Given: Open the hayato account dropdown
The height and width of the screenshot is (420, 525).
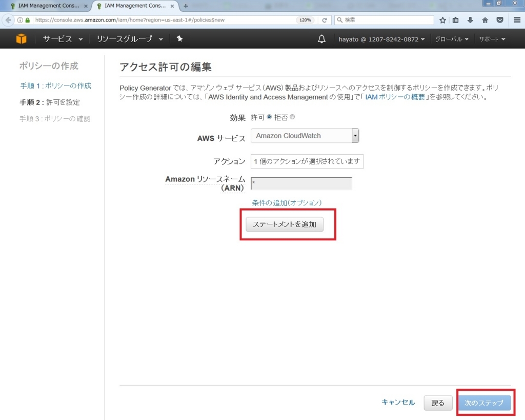Looking at the screenshot, I should click(381, 39).
